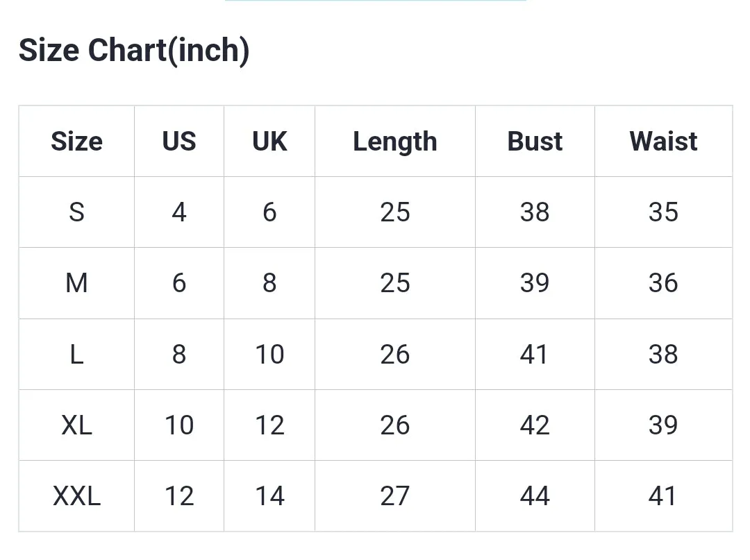Click the Waist column header
The image size is (750, 560).
pos(663,142)
